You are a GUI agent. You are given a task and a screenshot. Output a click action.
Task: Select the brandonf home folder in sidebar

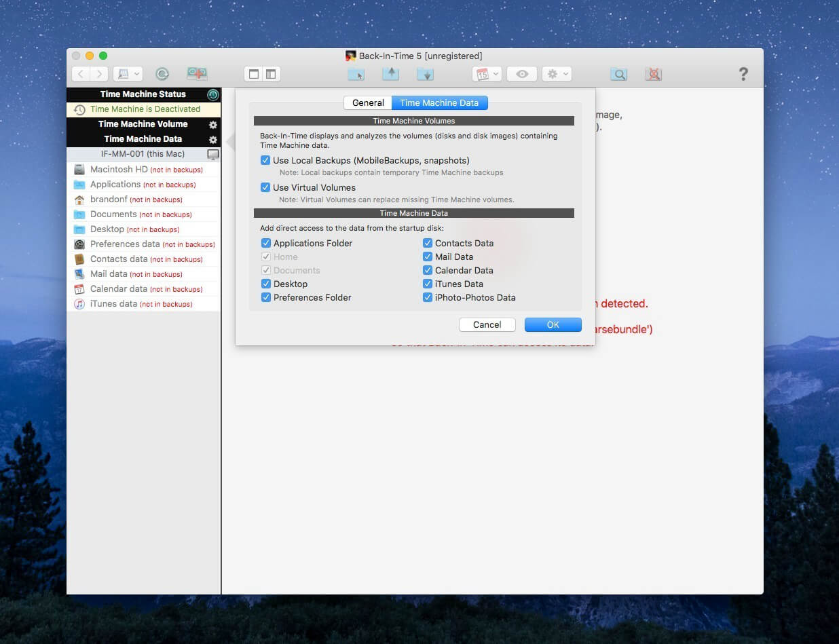143,200
